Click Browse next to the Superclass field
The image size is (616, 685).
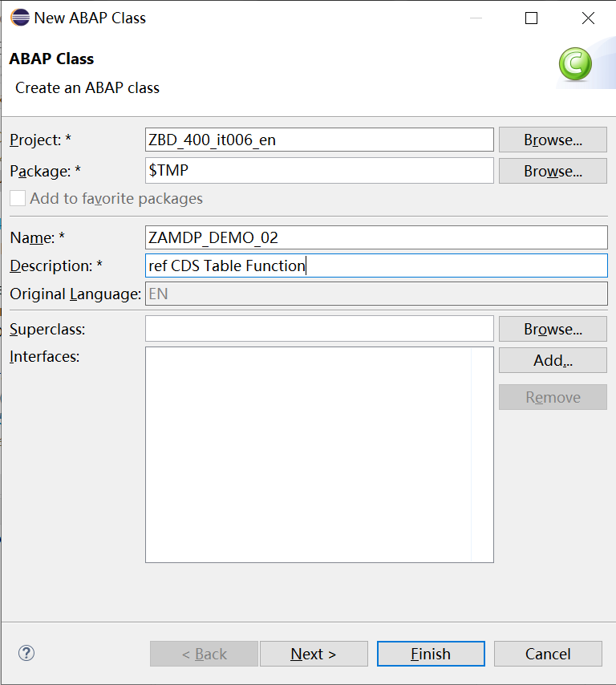[x=553, y=329]
